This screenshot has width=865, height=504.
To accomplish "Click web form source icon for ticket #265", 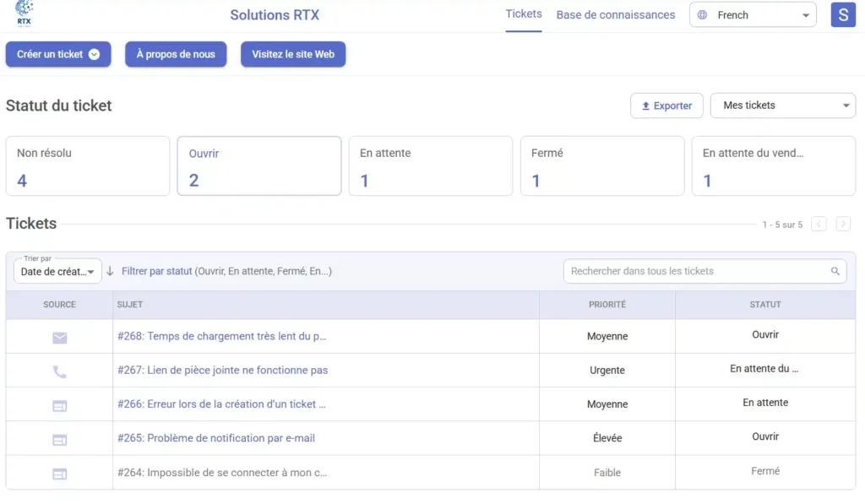I will click(x=59, y=440).
